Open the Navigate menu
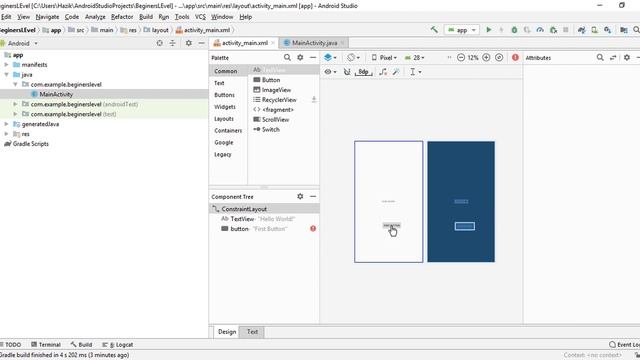Screen dimensions: 640x360 pos(47,17)
